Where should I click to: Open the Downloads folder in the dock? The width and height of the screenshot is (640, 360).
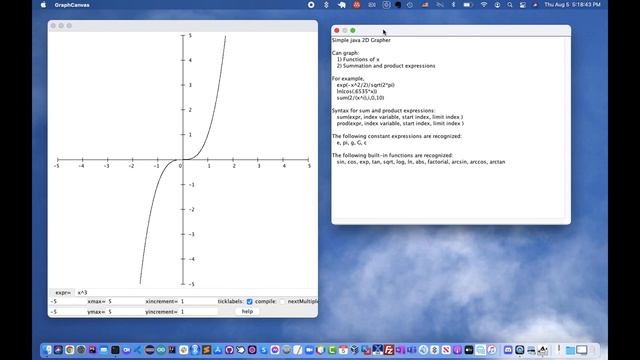570,350
